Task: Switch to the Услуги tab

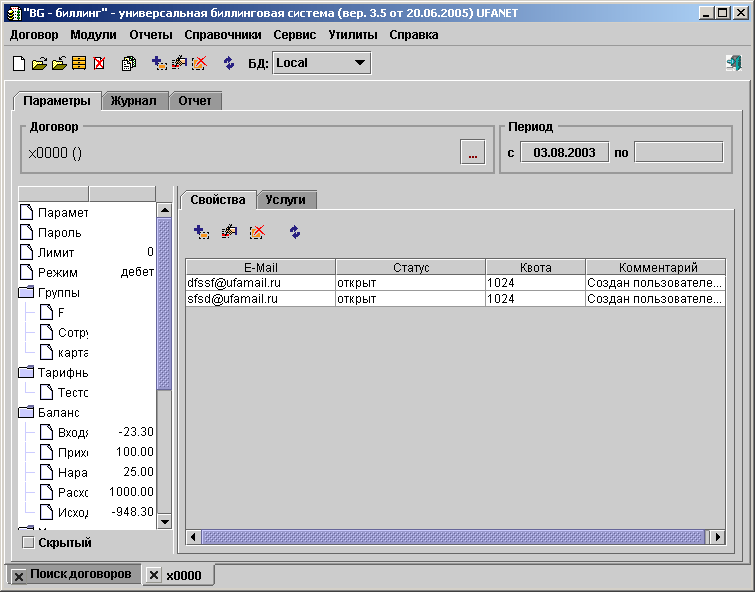Action: (286, 200)
